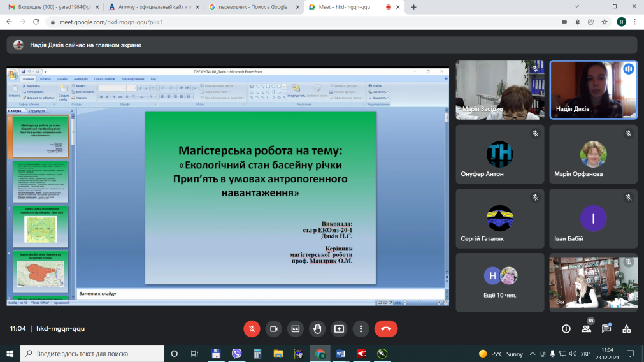This screenshot has width=644, height=362.
Task: Open Word from the Windows taskbar
Action: pyautogui.click(x=340, y=354)
